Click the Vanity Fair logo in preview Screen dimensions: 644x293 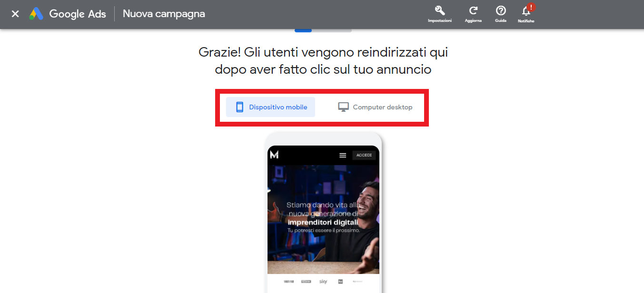[289, 282]
